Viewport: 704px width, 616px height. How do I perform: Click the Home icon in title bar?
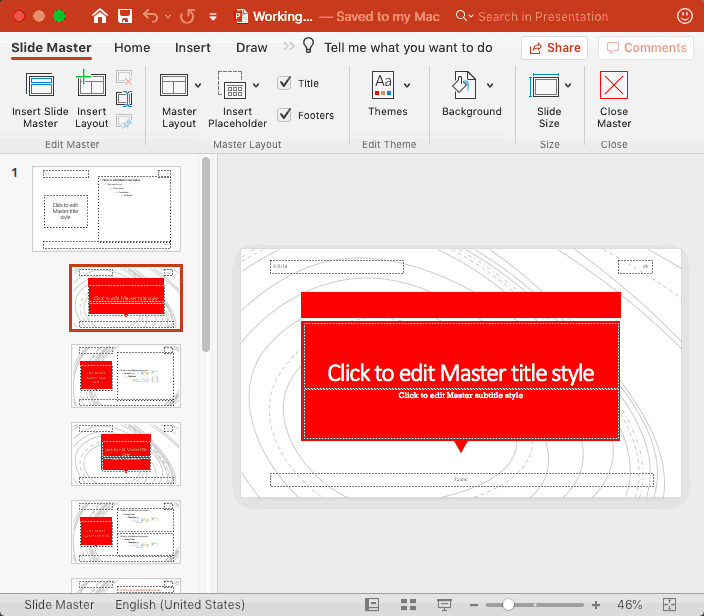[x=100, y=16]
